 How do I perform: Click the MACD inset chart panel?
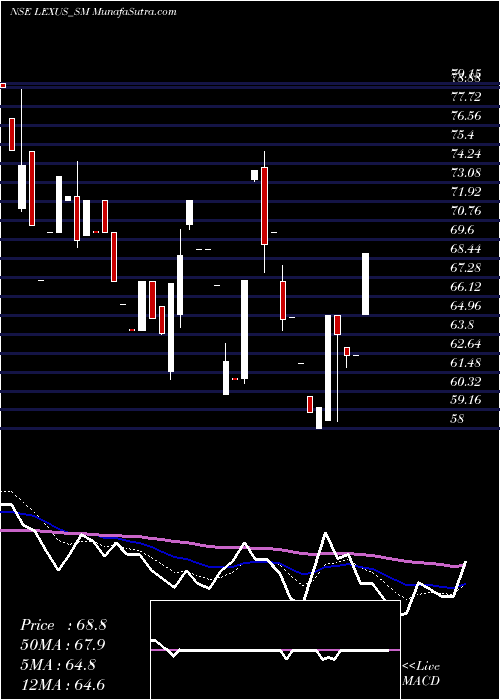[x=275, y=650]
